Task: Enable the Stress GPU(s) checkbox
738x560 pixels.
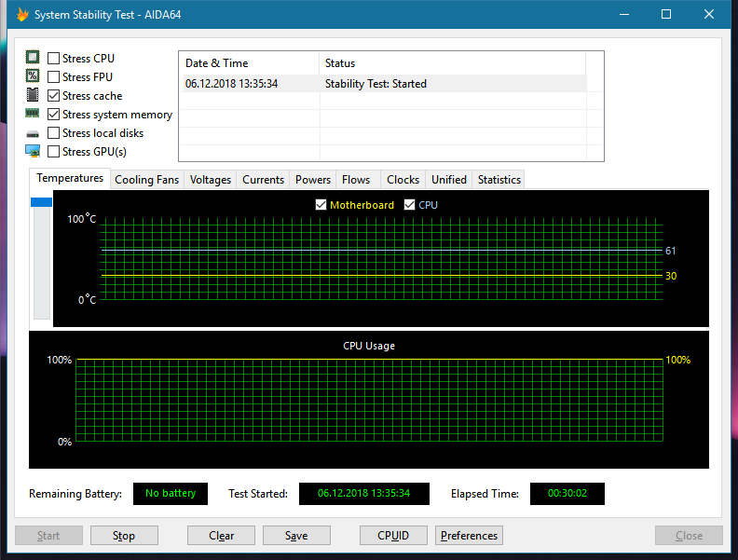Action: coord(54,152)
